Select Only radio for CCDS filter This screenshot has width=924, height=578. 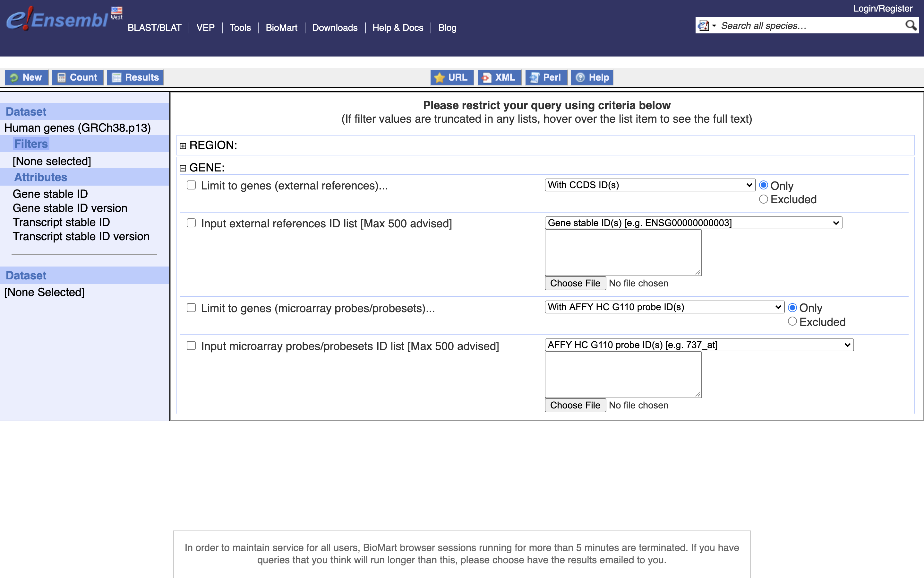pos(764,185)
